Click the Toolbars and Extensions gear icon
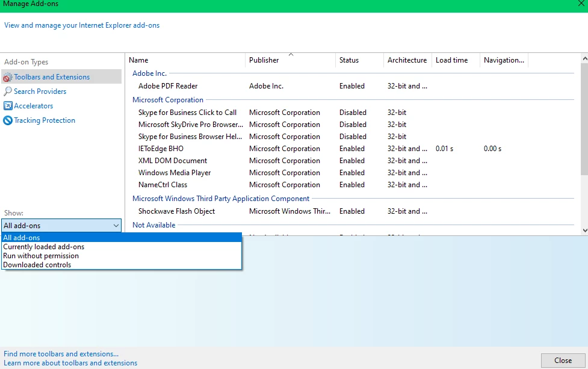Image resolution: width=588 pixels, height=369 pixels. pos(7,77)
